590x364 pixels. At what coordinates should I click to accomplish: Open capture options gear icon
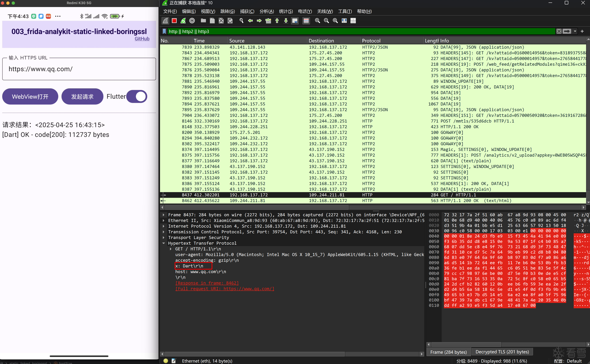pos(192,21)
